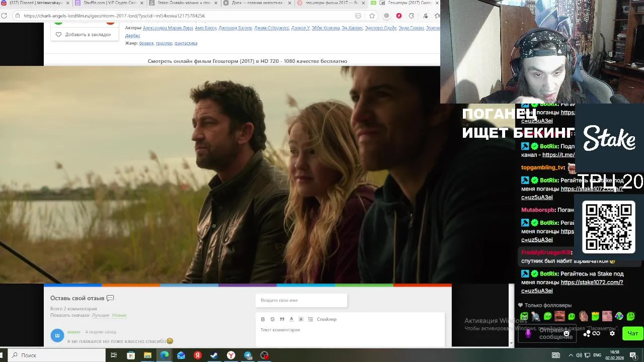Click the Geostorm video player frame
Screen dimensions: 644x362
(220, 174)
